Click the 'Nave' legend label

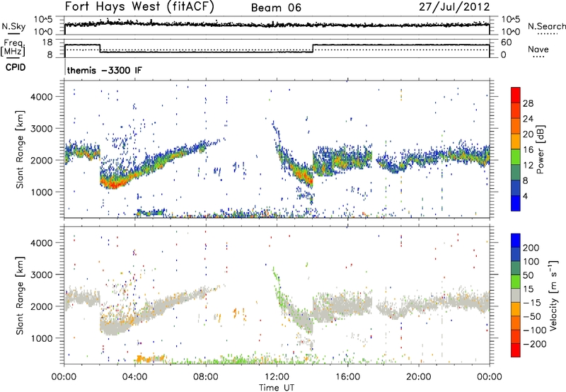[538, 50]
